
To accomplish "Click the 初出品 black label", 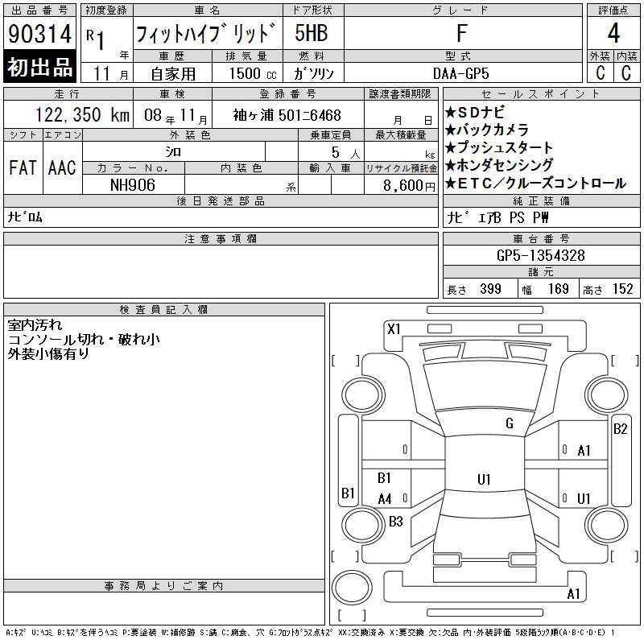I will click(x=40, y=68).
